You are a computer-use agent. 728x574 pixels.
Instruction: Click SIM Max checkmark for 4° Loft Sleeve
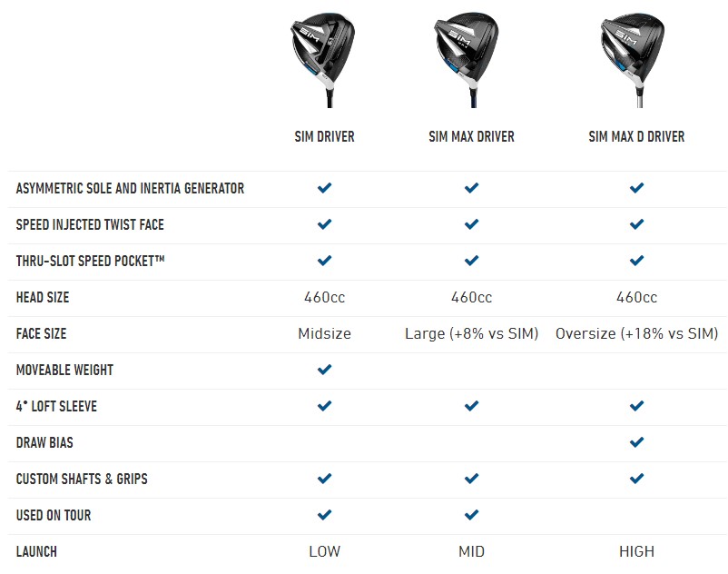click(x=471, y=406)
